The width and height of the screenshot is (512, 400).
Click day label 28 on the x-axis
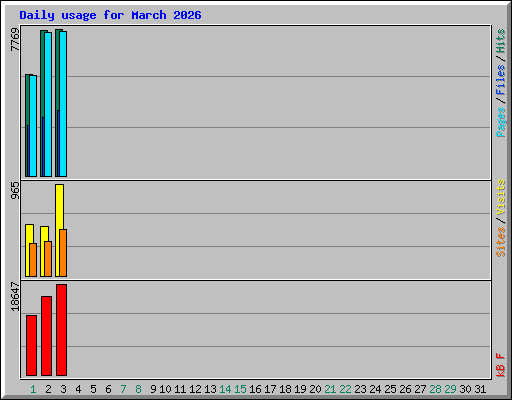[x=435, y=389]
